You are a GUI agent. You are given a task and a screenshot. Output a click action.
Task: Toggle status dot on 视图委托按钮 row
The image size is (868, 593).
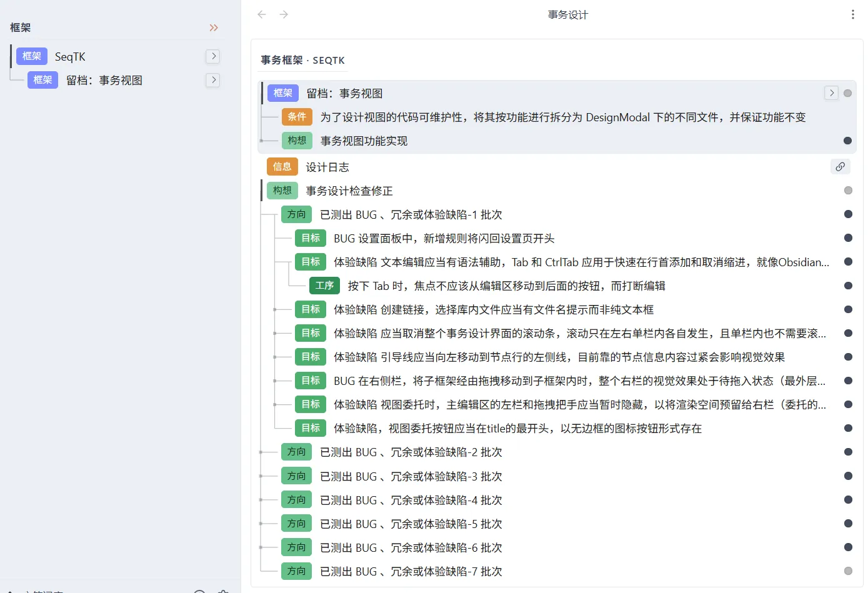tap(848, 428)
